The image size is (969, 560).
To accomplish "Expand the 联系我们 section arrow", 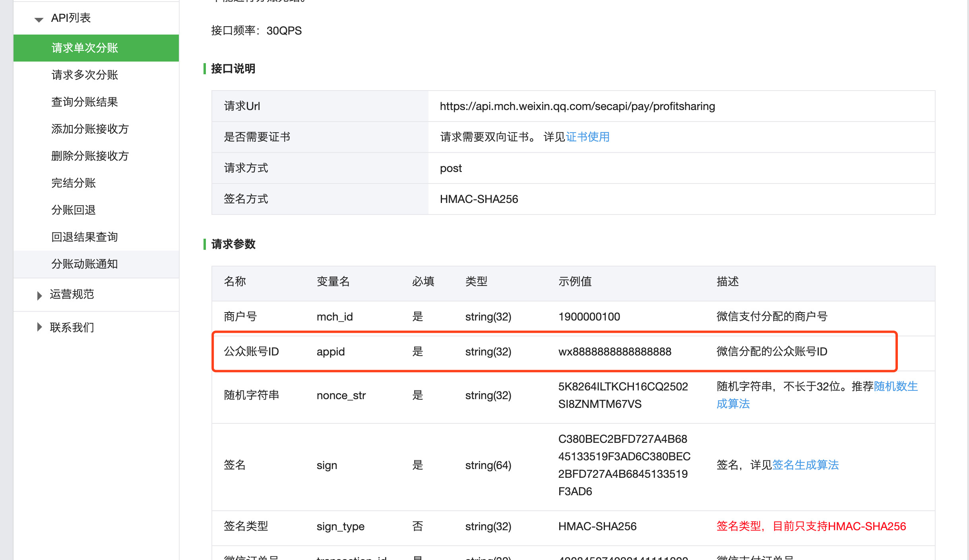I will 39,327.
